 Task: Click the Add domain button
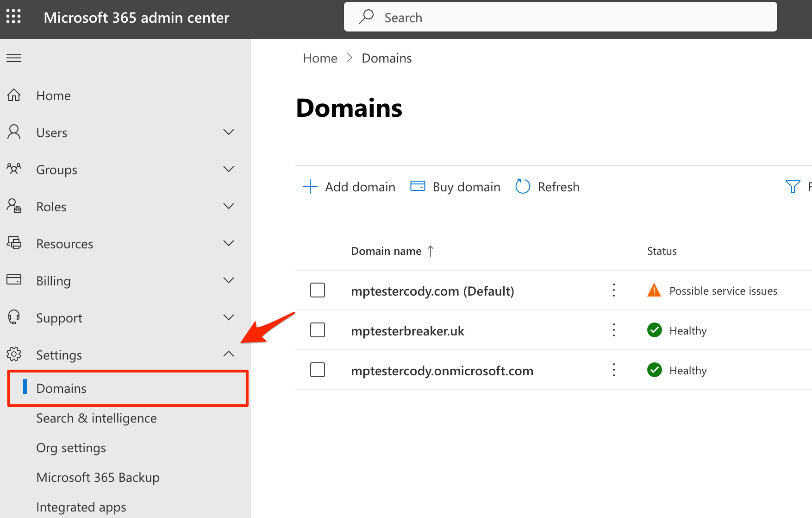[349, 187]
